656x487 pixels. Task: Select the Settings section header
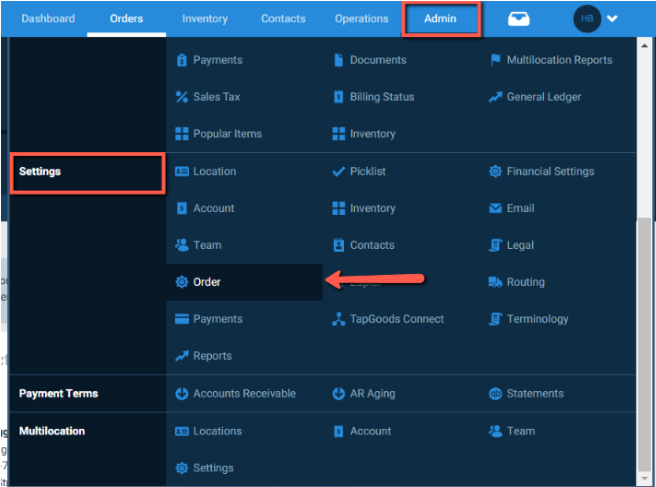[40, 172]
